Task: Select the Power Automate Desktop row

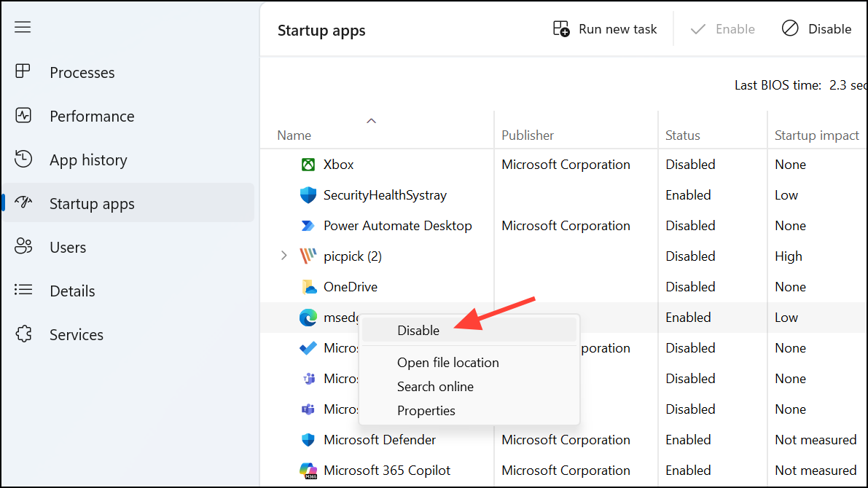Action: point(397,225)
